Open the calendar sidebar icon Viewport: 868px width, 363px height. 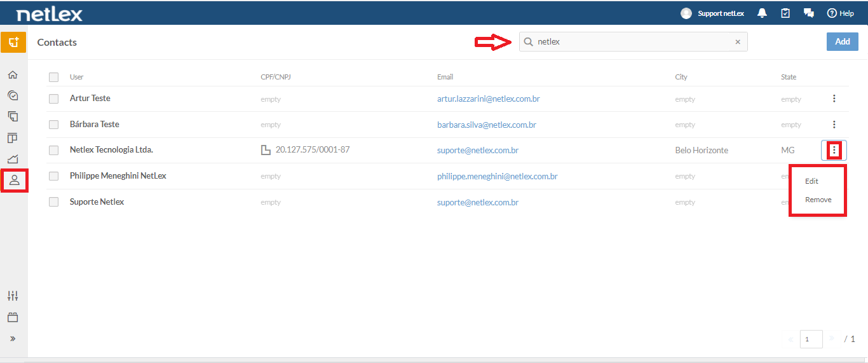(13, 317)
